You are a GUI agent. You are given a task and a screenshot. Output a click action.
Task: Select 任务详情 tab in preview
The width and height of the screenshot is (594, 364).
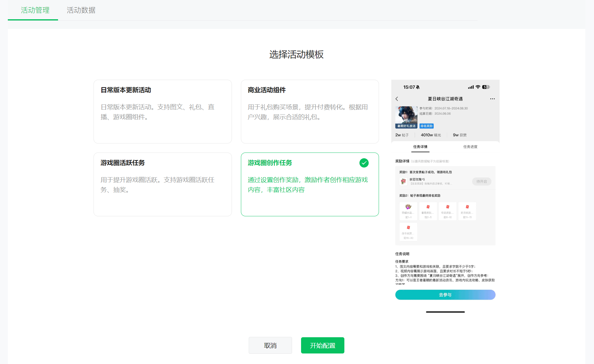point(420,147)
